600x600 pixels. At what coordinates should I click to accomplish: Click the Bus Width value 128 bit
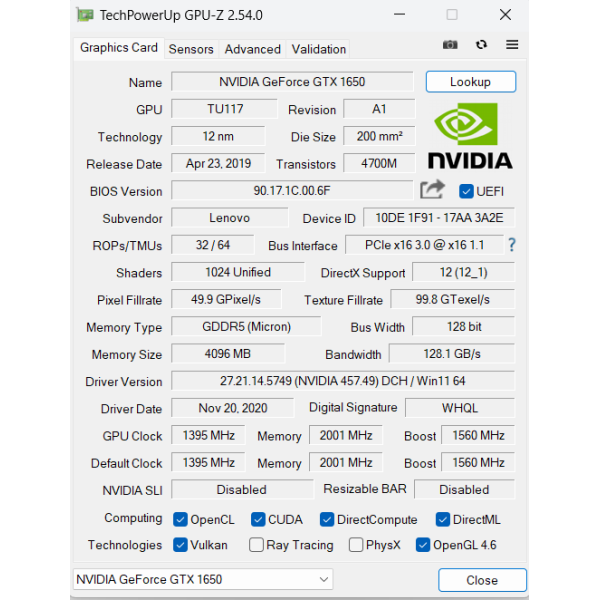tap(463, 326)
